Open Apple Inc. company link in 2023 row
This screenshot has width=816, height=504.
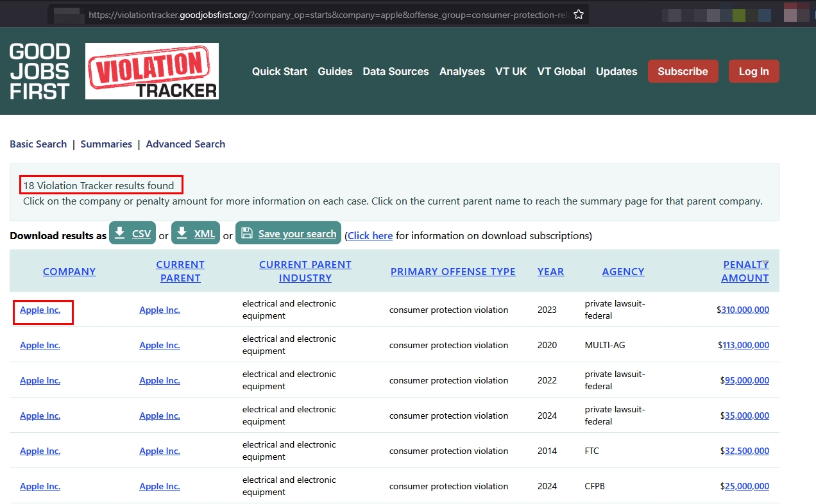(40, 310)
